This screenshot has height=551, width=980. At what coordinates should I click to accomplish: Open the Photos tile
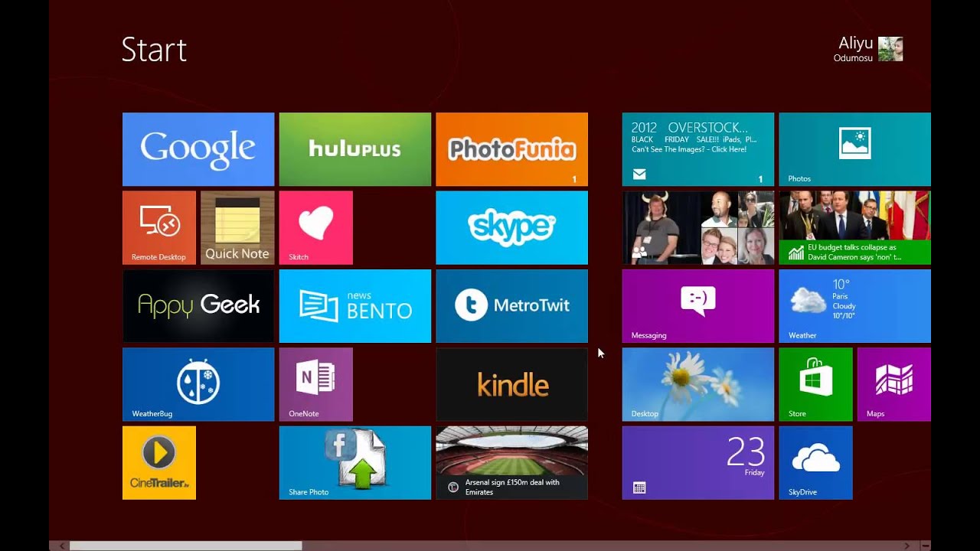[855, 149]
